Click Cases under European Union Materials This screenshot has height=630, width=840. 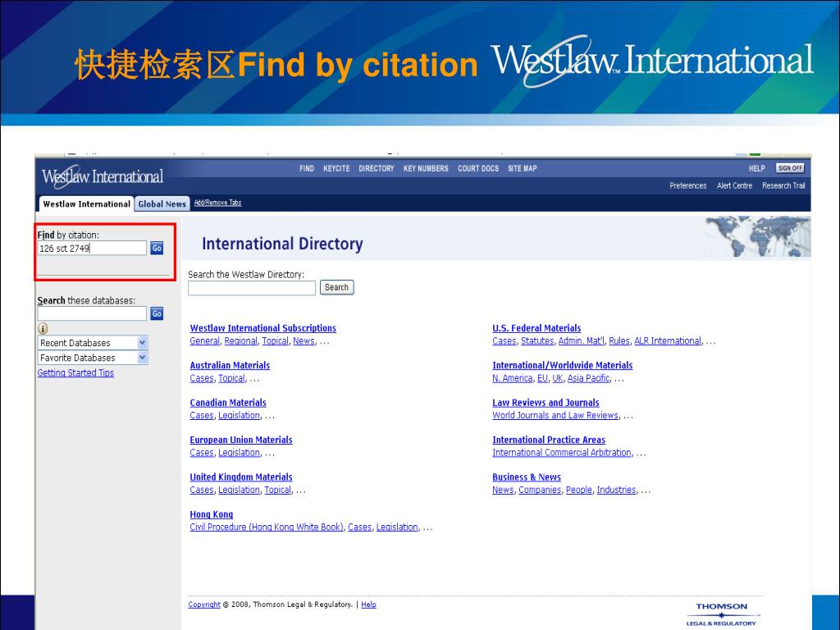click(202, 453)
